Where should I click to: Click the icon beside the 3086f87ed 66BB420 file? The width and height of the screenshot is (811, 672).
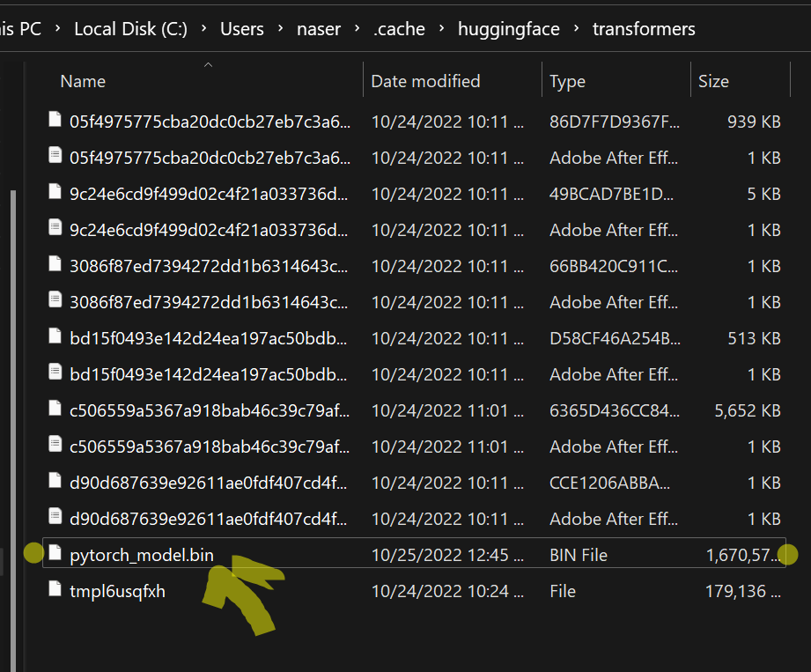54,265
